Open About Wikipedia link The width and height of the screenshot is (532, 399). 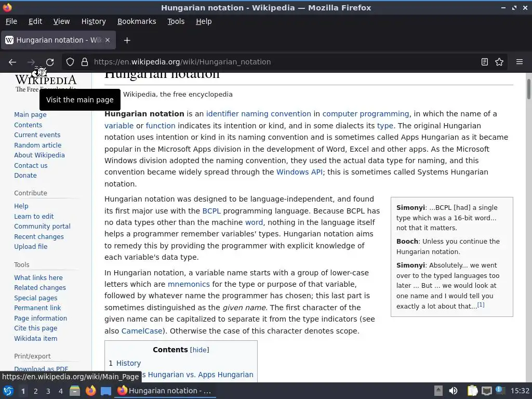pyautogui.click(x=39, y=155)
